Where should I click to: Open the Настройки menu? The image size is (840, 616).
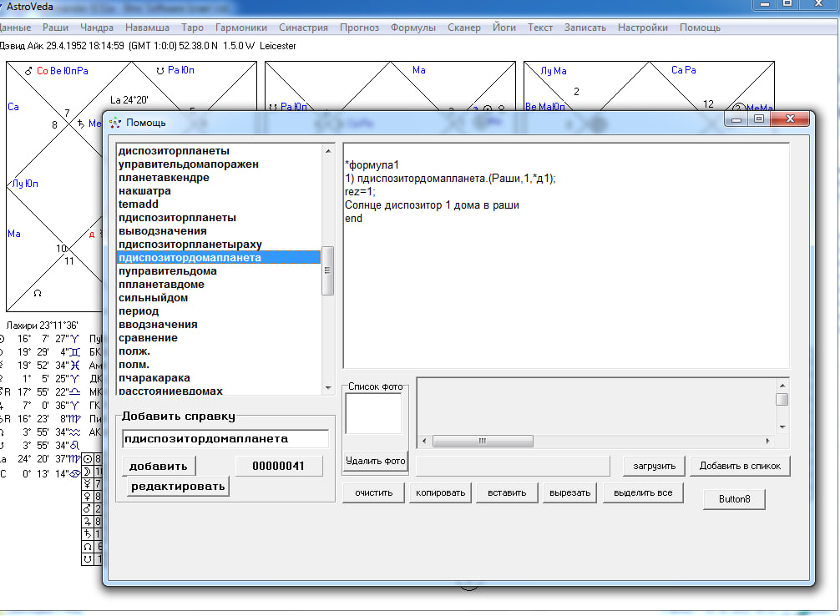(x=642, y=28)
